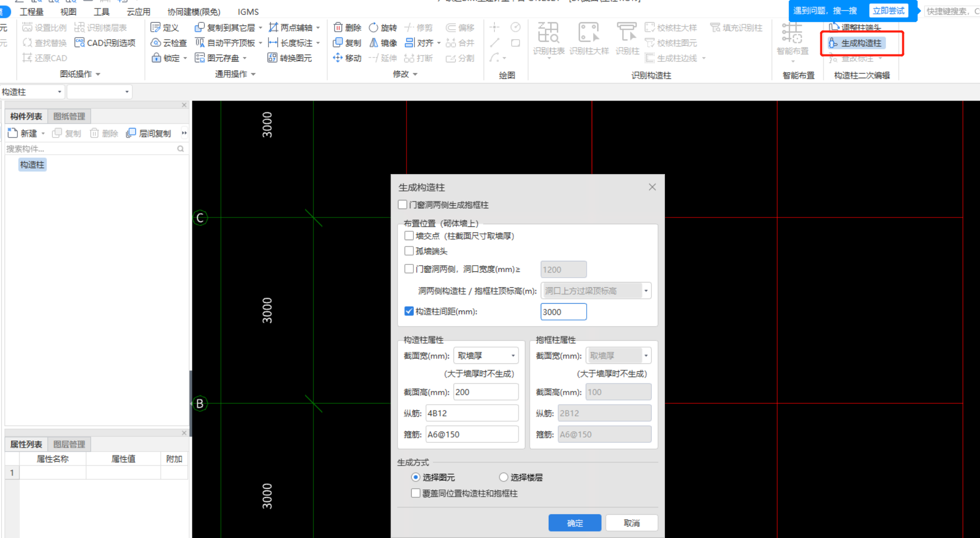Click the 删除 delete tool in ribbon

[347, 28]
